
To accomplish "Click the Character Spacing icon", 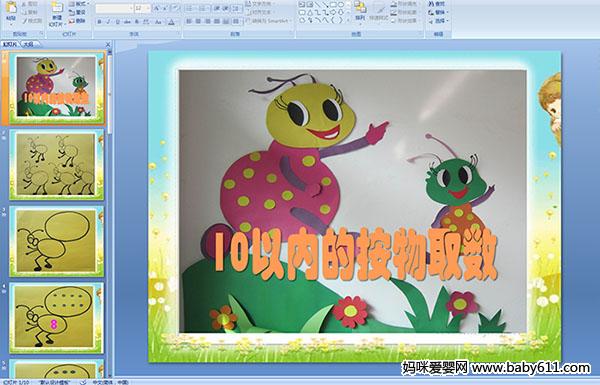I will (x=146, y=22).
